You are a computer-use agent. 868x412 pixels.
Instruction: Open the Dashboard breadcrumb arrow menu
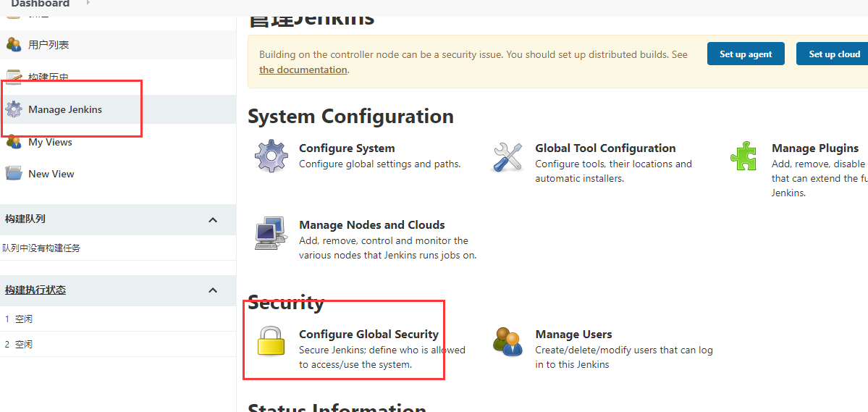point(88,3)
